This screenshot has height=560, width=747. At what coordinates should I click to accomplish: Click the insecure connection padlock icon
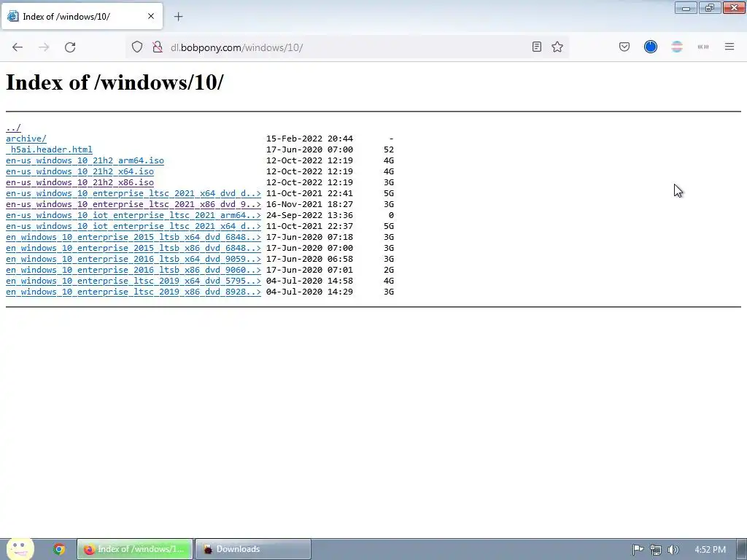coord(158,47)
